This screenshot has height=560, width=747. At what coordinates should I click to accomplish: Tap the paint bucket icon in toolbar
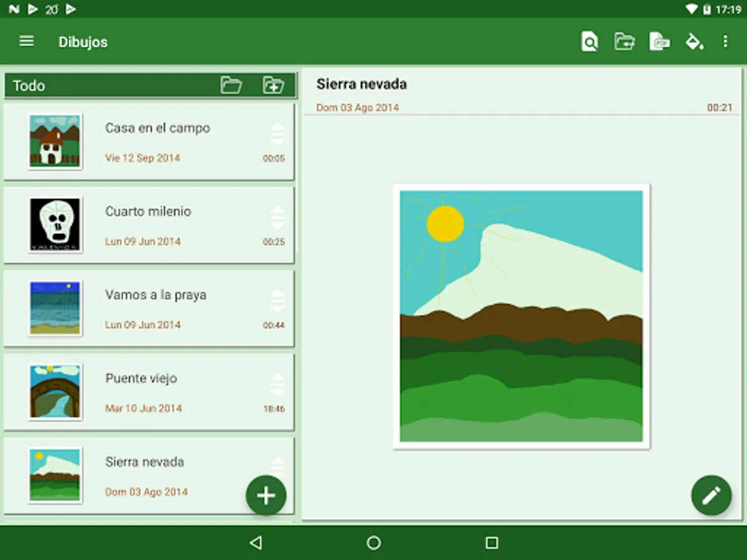[694, 42]
